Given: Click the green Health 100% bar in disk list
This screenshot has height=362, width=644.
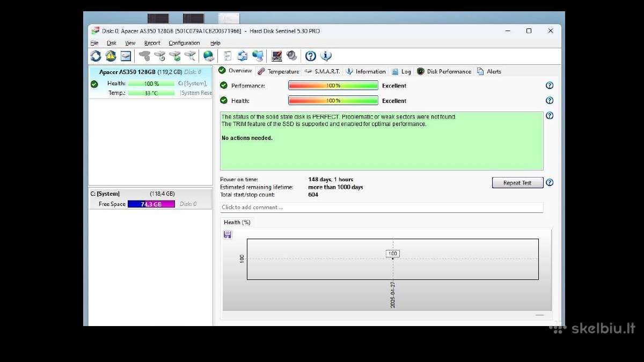Looking at the screenshot, I should click(x=151, y=84).
